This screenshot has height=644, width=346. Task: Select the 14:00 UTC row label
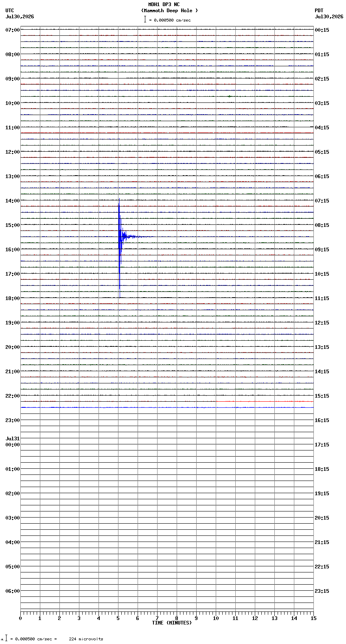[13, 201]
